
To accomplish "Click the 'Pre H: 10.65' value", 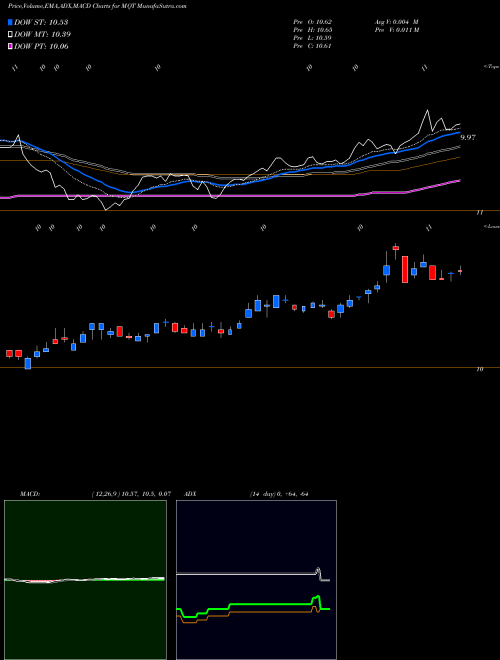I will (314, 30).
